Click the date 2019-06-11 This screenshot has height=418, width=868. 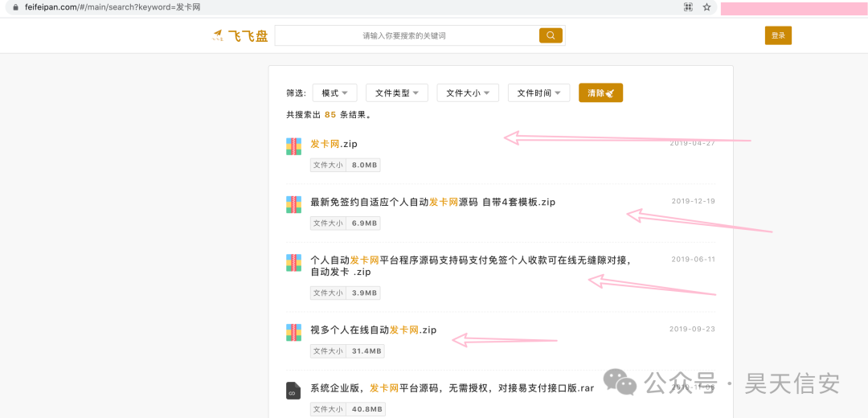[693, 259]
